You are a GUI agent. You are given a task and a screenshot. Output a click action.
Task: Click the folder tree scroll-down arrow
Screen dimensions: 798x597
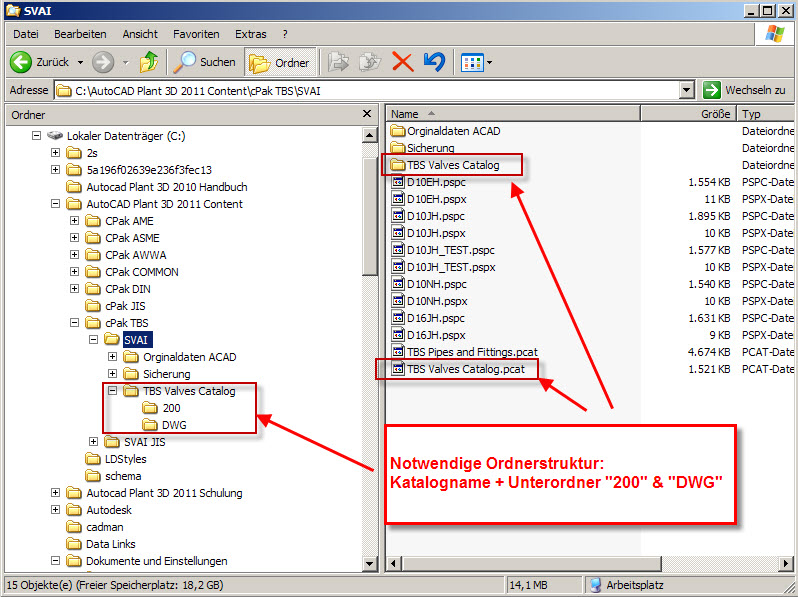pyautogui.click(x=369, y=563)
